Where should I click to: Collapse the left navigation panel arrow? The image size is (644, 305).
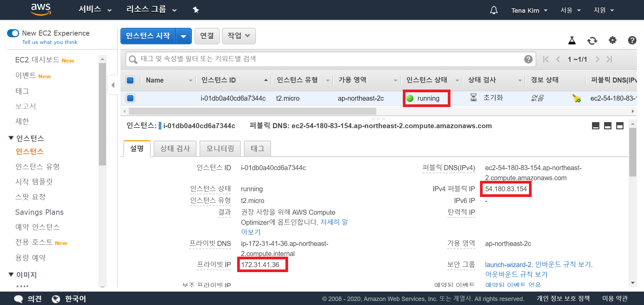(x=113, y=85)
